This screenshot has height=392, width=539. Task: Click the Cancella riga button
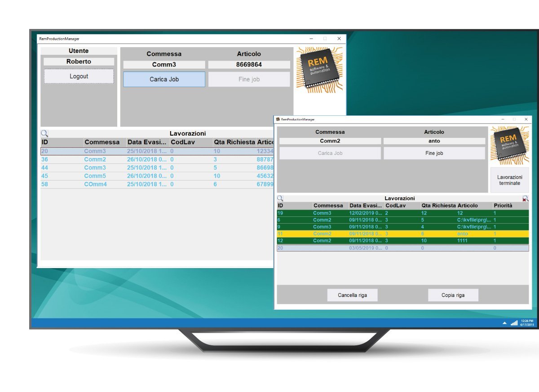[x=352, y=295]
